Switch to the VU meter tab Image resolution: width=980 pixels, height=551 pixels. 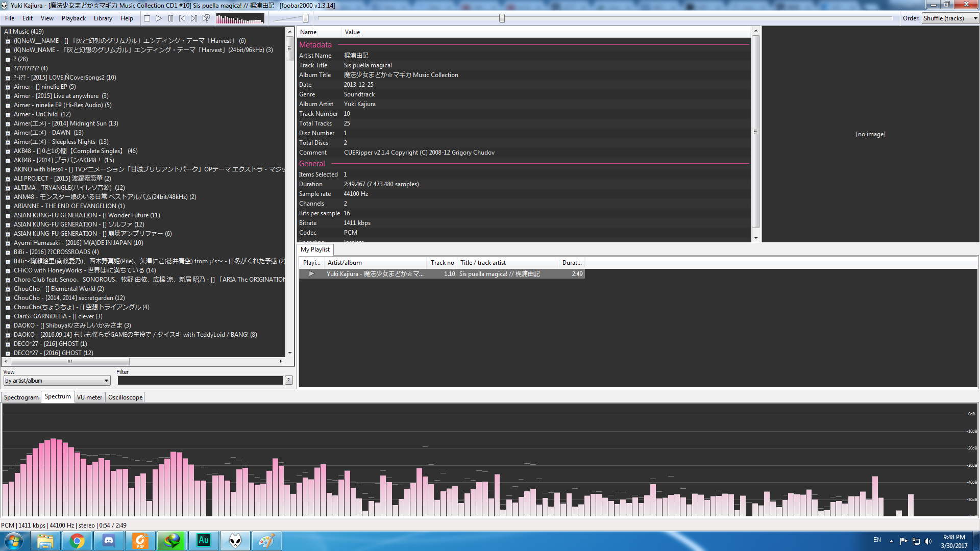tap(90, 397)
